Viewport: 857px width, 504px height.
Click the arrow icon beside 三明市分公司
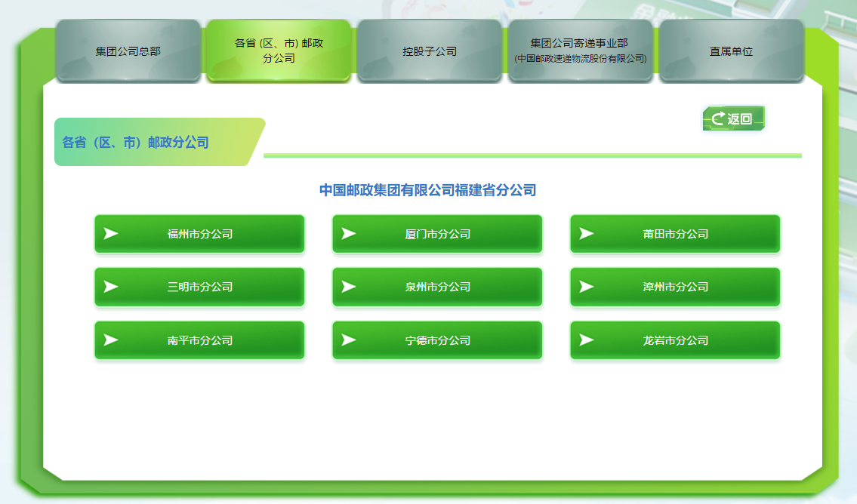click(x=111, y=287)
